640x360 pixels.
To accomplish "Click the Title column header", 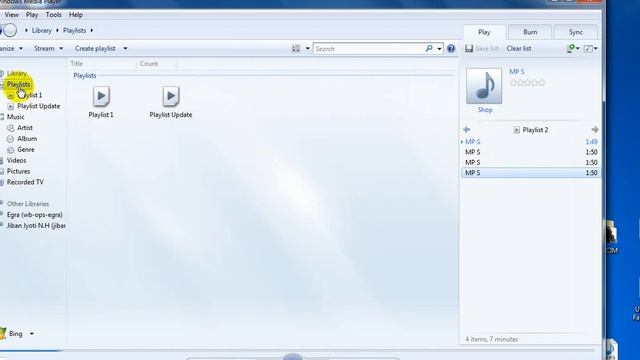I will coord(77,64).
